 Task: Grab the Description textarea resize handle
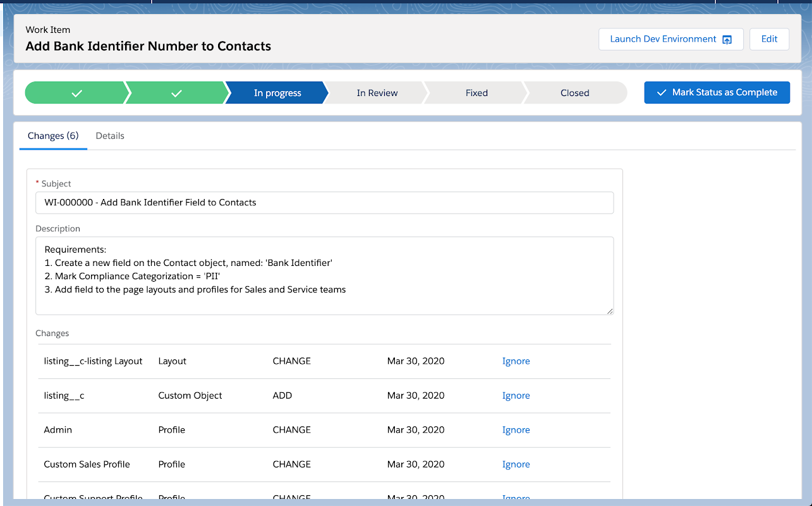pos(610,311)
